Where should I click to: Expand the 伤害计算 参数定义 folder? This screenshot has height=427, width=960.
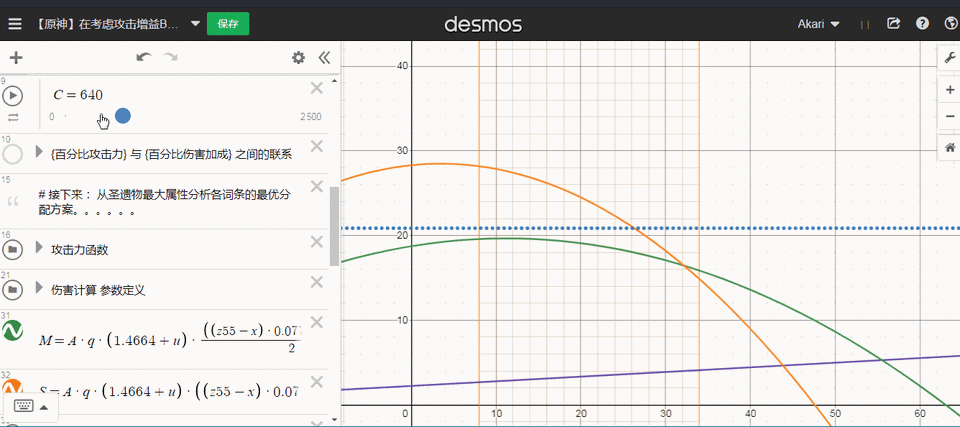coord(40,287)
